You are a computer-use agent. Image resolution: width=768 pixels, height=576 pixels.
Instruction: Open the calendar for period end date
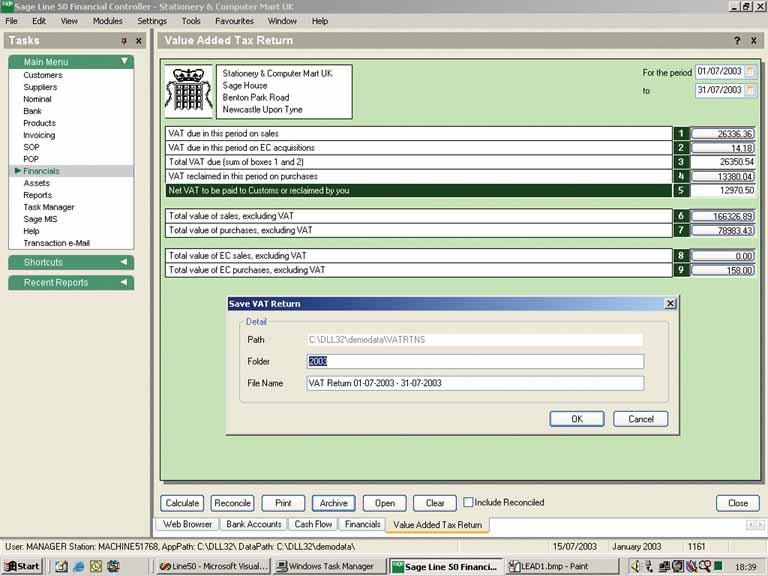(x=749, y=90)
